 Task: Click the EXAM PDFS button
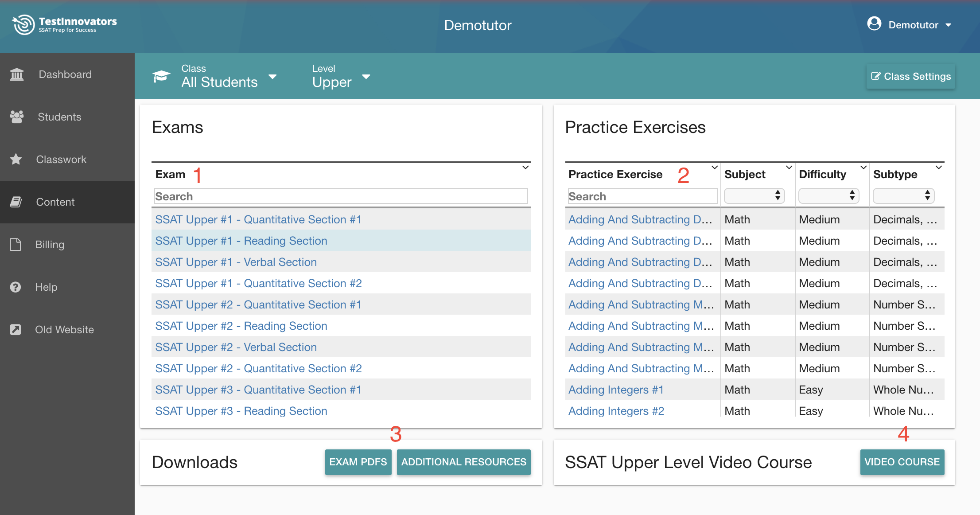pyautogui.click(x=358, y=462)
